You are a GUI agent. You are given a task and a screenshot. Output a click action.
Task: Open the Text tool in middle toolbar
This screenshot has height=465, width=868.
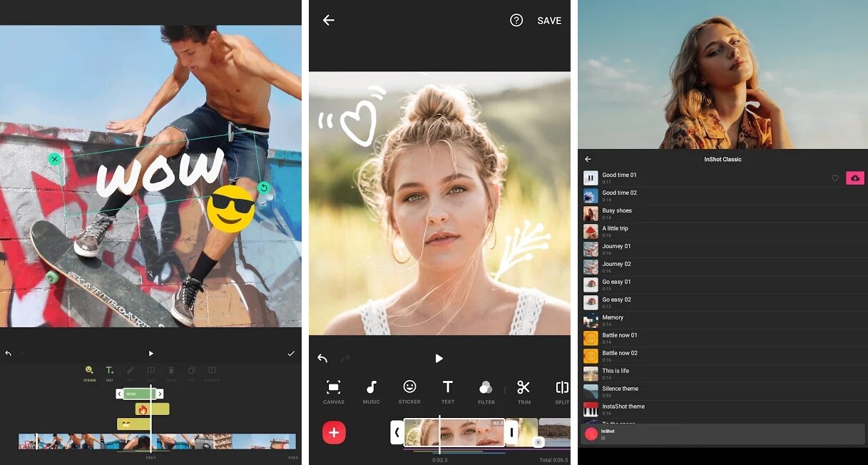(x=448, y=392)
